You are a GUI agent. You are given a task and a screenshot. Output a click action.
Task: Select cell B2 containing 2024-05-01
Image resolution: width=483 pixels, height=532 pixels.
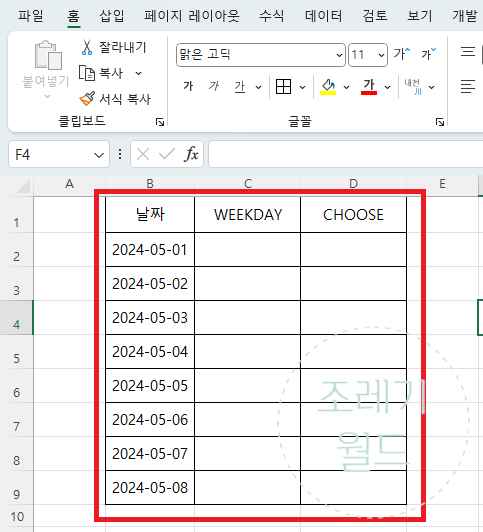coord(150,250)
